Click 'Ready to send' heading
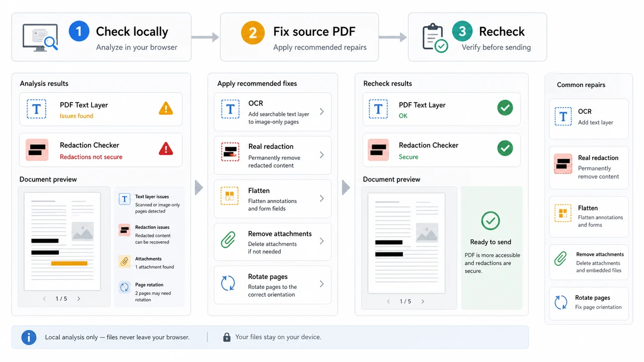This screenshot has height=362, width=644. pos(491,242)
